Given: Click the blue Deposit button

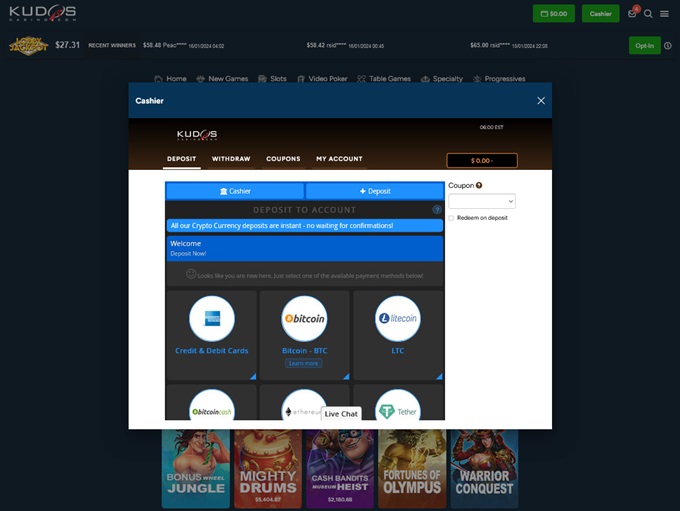Looking at the screenshot, I should 374,191.
